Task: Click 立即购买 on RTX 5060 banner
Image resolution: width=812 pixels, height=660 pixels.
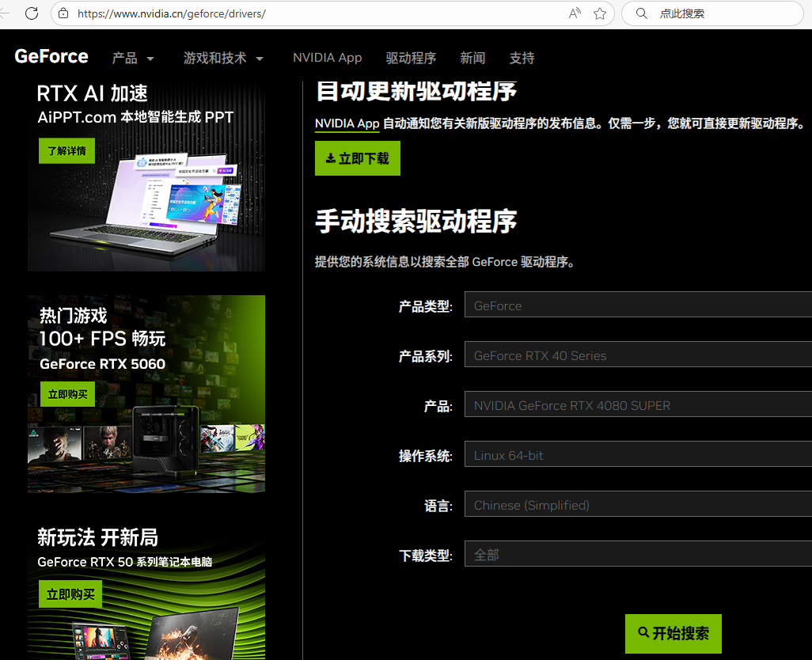Action: tap(67, 394)
